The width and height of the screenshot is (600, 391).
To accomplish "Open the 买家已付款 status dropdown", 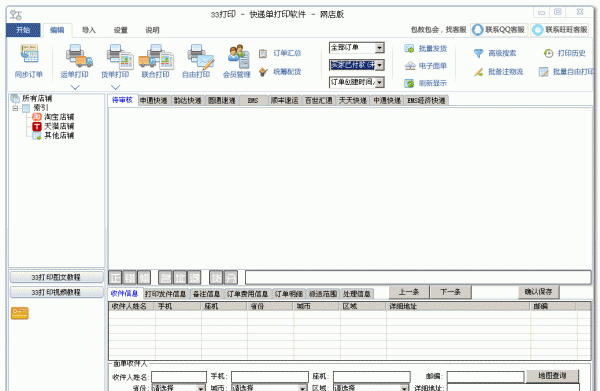I will point(379,65).
